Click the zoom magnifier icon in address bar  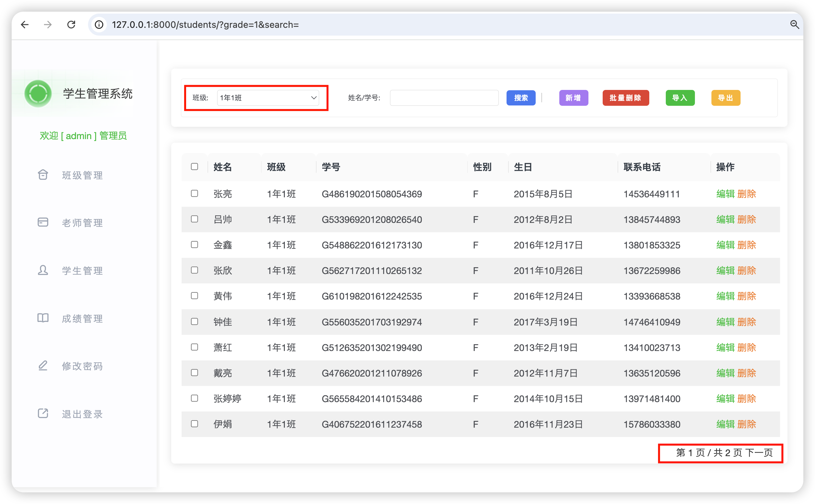[x=795, y=25]
